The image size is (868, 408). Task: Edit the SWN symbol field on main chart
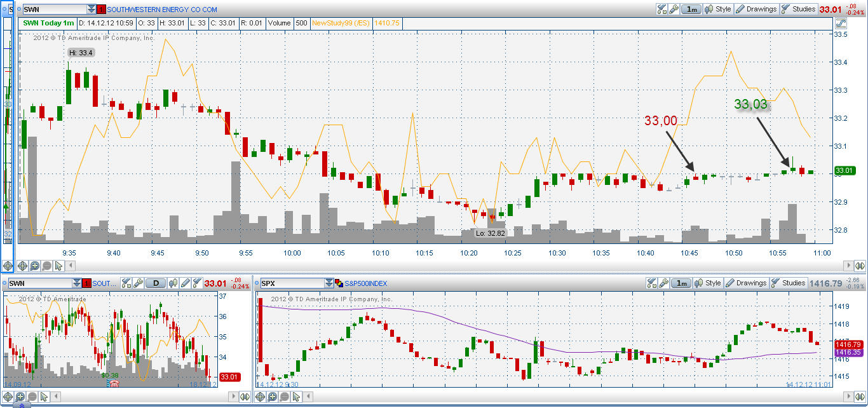coord(55,10)
